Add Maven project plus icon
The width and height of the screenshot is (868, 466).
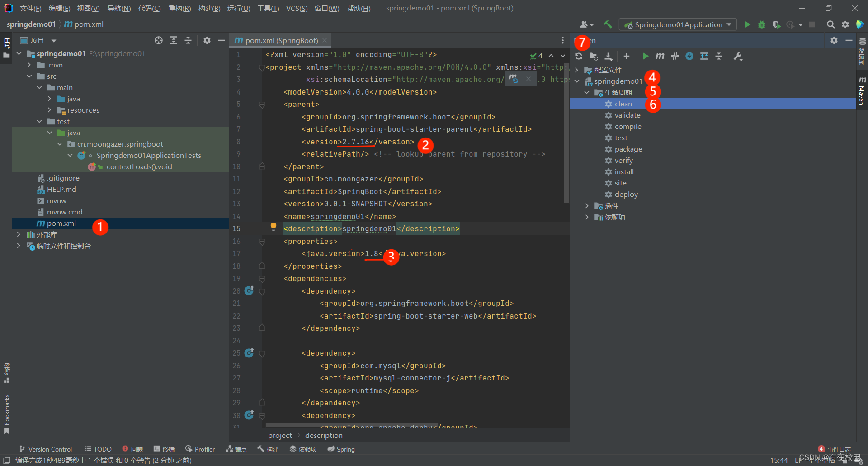[x=626, y=56]
